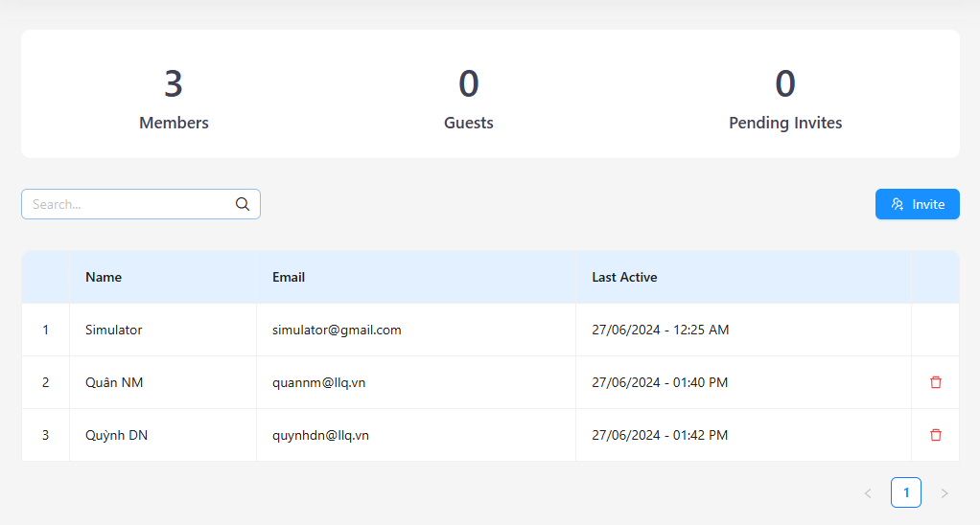Click last active 27/06/2024 - 12:25 AM
The image size is (980, 525).
[x=661, y=330]
